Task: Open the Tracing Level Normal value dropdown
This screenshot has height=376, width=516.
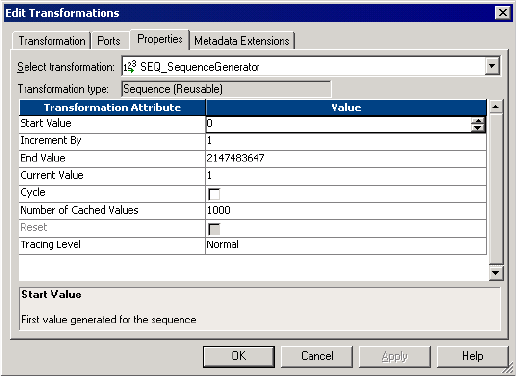Action: point(346,245)
